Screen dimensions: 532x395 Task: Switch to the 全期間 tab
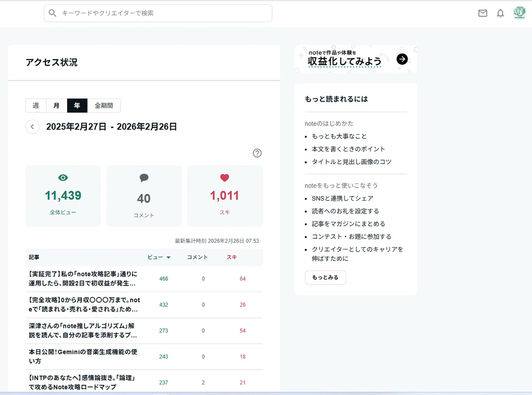104,106
